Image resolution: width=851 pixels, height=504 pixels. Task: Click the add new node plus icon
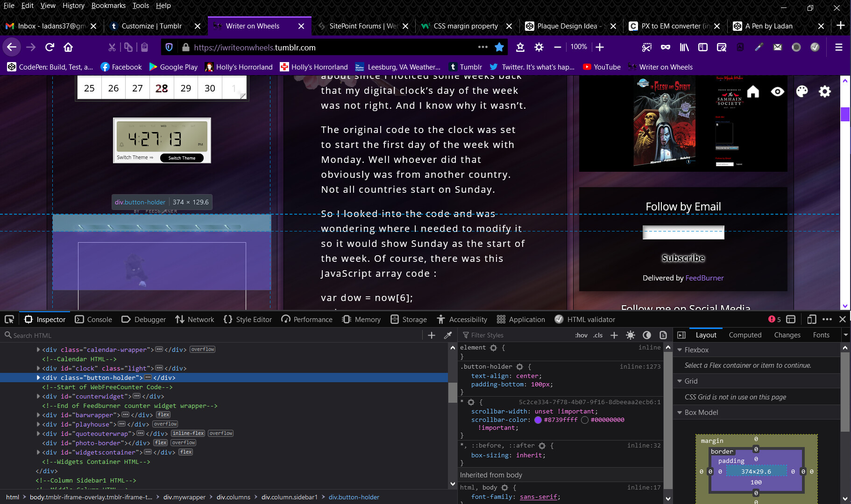[x=432, y=335]
